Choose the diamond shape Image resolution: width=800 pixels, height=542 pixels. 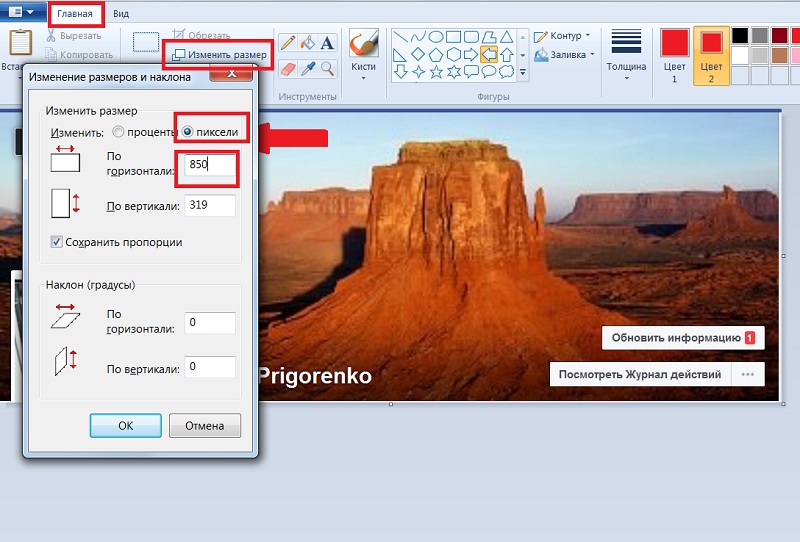418,54
